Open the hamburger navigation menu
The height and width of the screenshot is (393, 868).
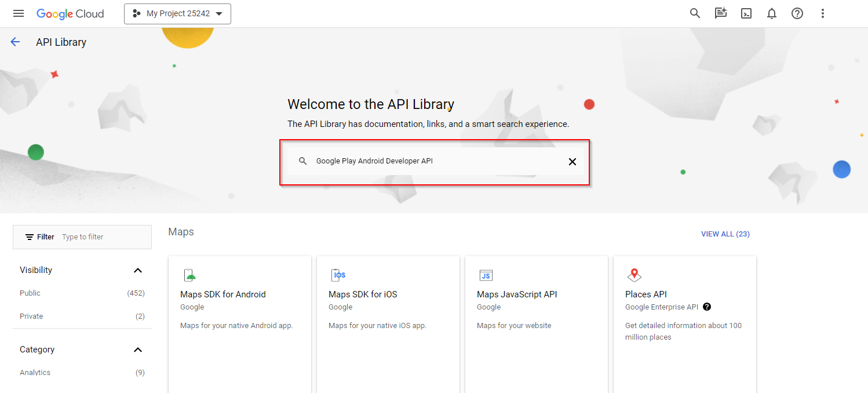click(19, 14)
